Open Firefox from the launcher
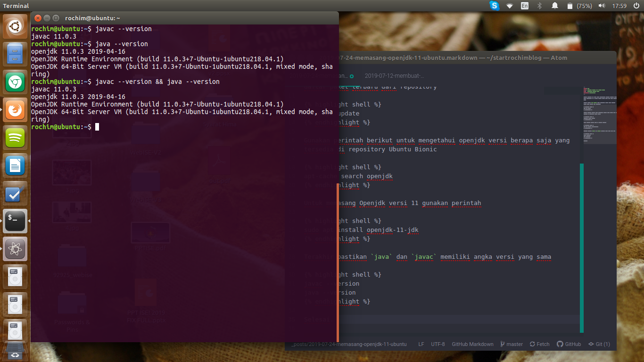 click(x=16, y=110)
